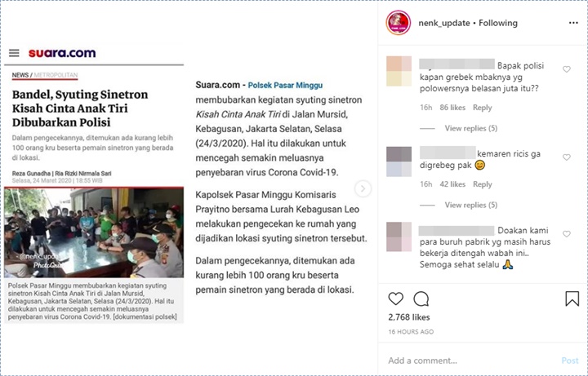
Task: Open the nenk_update profile picture
Action: pos(399,23)
